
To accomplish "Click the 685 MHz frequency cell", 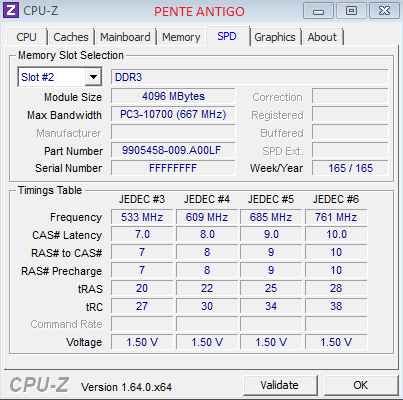I will click(271, 217).
